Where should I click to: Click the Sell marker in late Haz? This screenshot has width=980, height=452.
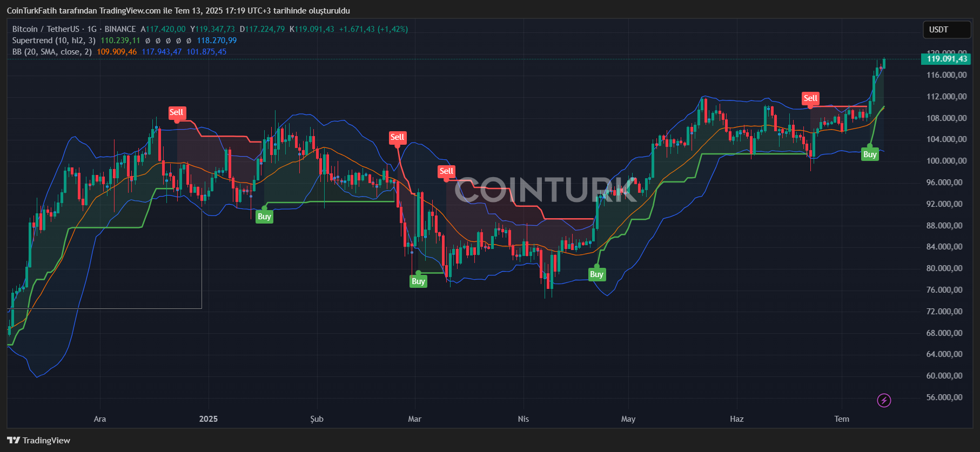tap(810, 98)
